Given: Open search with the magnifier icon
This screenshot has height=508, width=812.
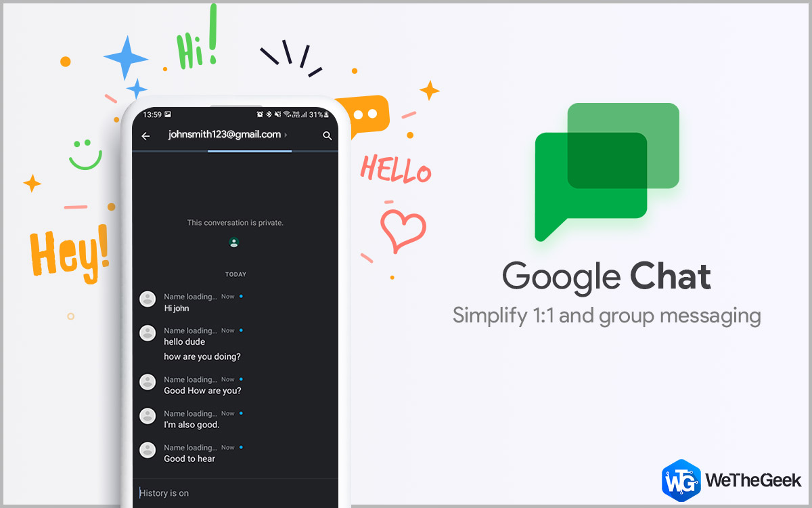Looking at the screenshot, I should pyautogui.click(x=328, y=136).
